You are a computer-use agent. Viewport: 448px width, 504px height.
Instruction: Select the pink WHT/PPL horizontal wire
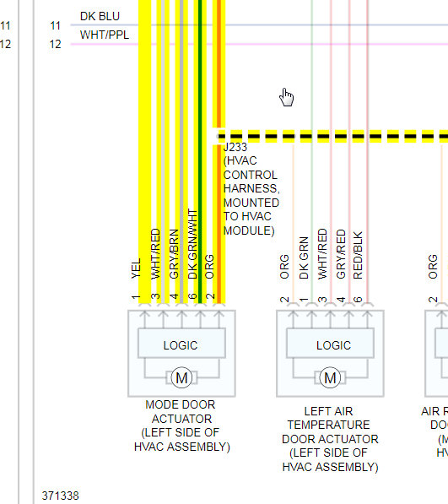(x=259, y=44)
